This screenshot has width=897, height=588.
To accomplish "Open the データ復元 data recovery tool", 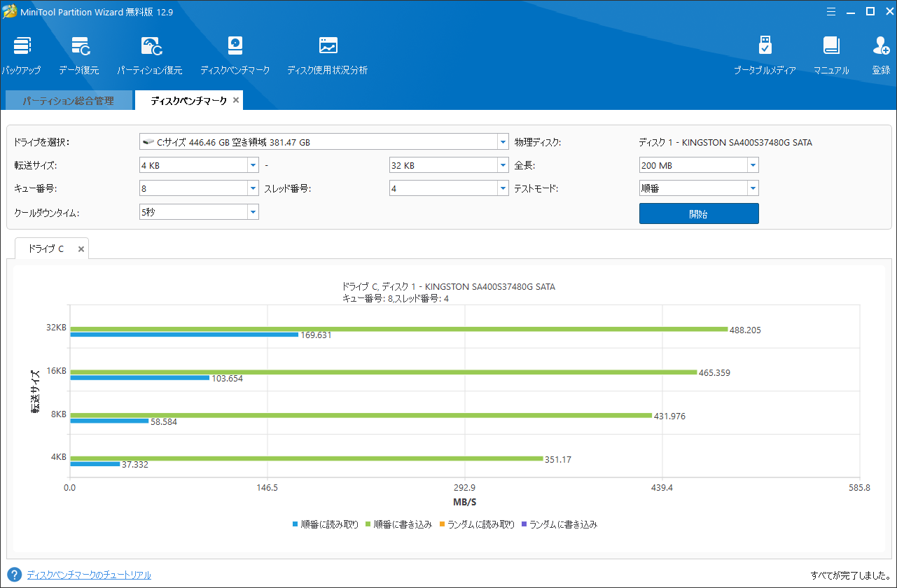I will click(79, 55).
